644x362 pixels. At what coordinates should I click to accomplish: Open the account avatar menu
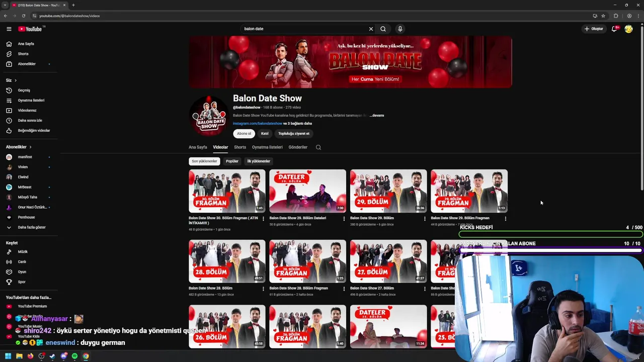(628, 29)
